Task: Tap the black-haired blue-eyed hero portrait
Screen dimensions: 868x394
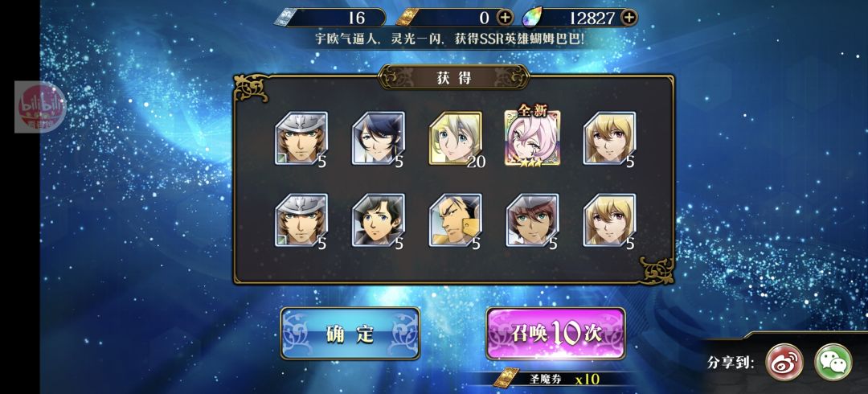Action: [378, 220]
